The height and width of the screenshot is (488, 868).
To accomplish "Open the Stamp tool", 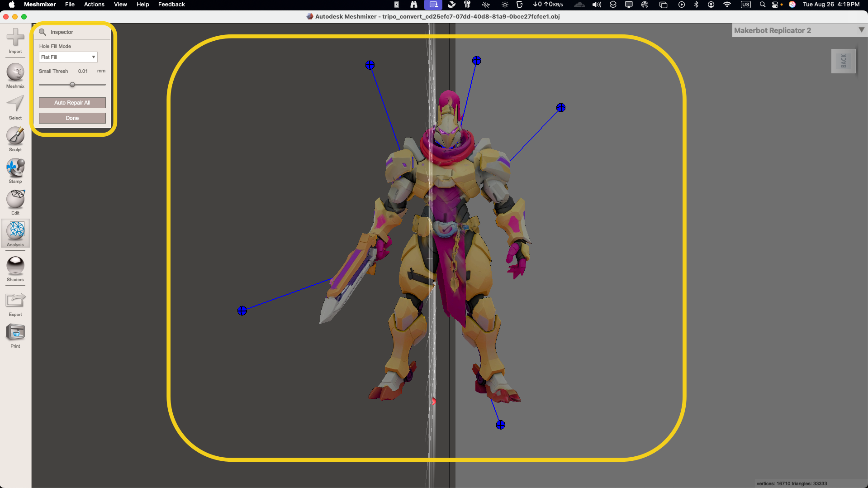I will (x=15, y=171).
